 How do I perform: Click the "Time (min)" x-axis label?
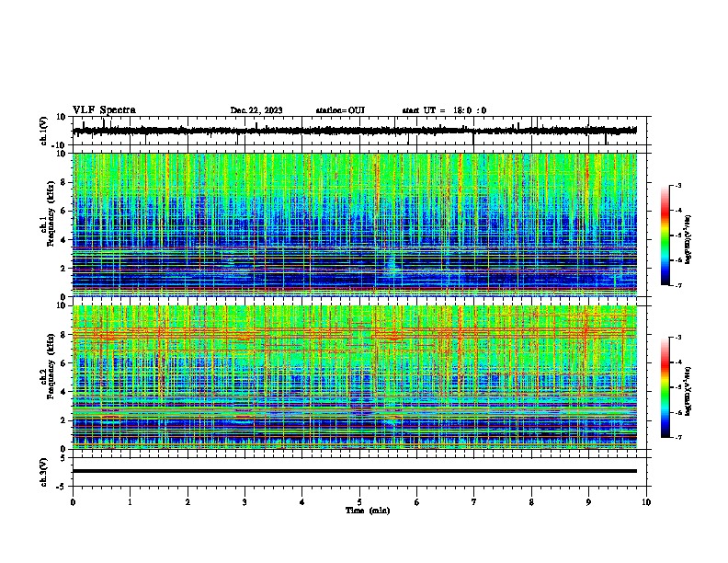tap(368, 511)
